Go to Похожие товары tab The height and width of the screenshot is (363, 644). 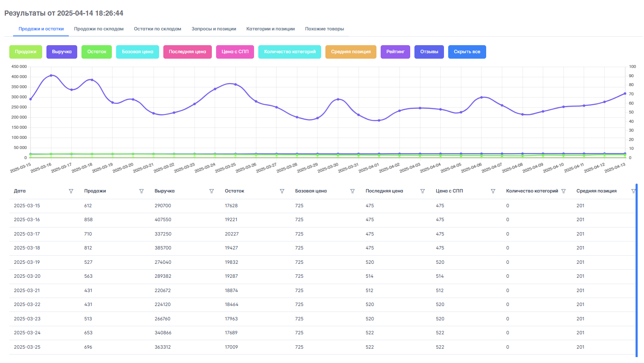click(324, 29)
